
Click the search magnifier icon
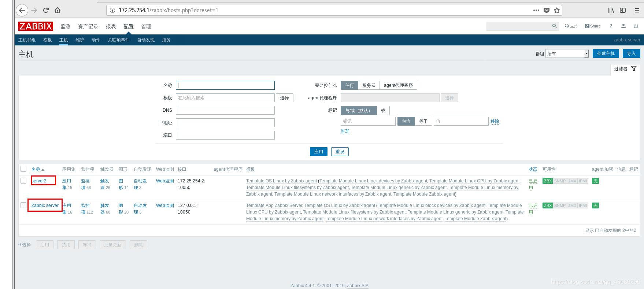554,26
